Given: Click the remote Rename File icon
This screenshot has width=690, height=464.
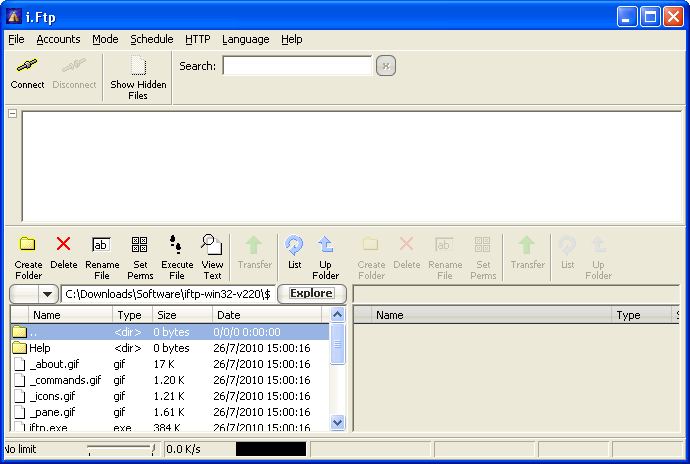Looking at the screenshot, I should 444,244.
